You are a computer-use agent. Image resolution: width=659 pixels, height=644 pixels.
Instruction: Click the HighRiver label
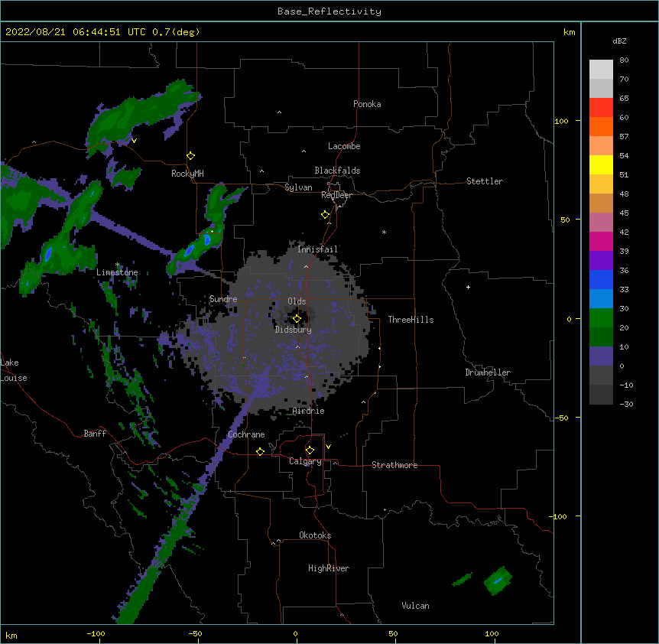point(329,568)
